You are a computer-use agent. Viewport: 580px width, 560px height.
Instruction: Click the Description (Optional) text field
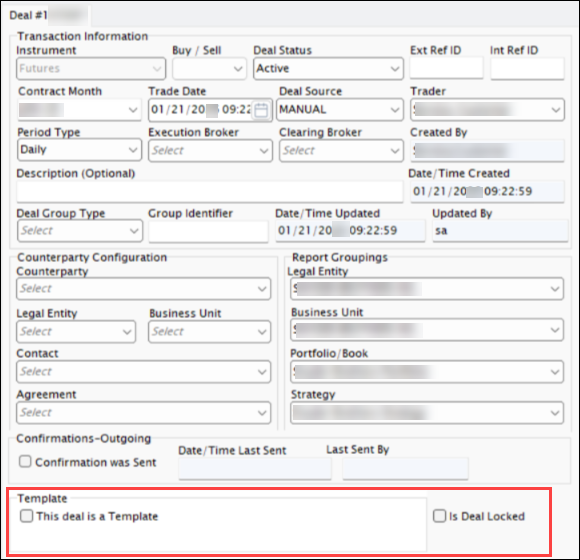pyautogui.click(x=210, y=192)
